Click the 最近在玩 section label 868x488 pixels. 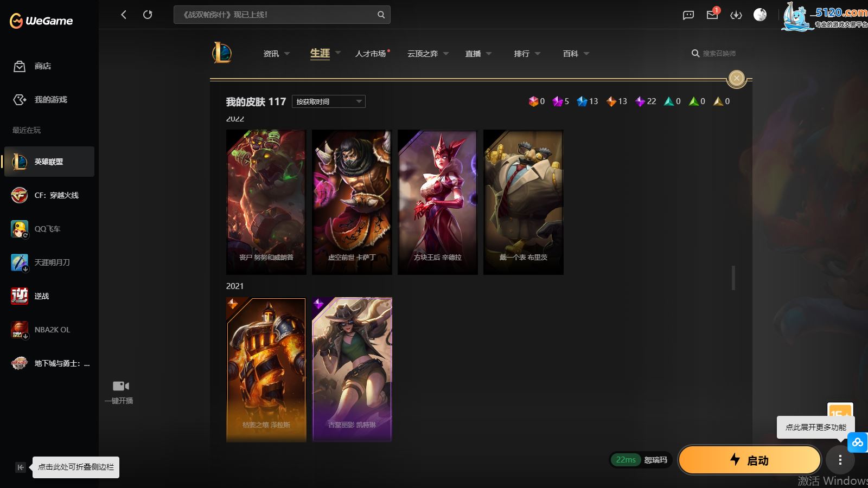27,130
